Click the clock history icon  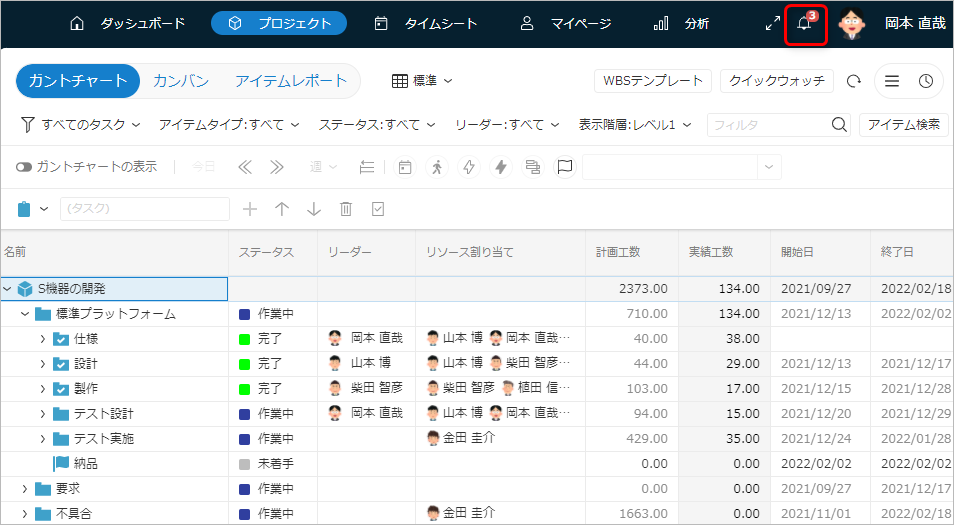926,82
